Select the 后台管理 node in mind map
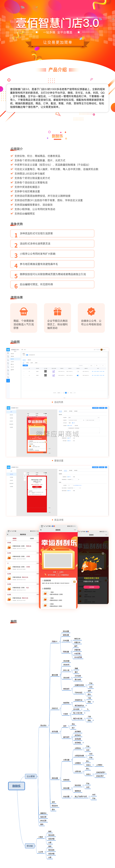 tap(31, 776)
